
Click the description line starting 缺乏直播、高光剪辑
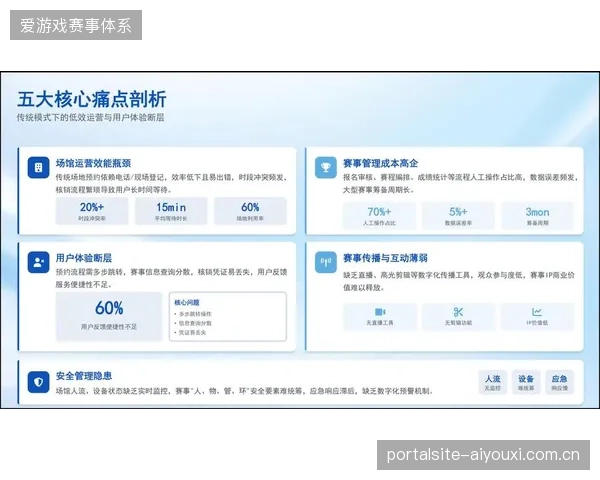coord(459,275)
